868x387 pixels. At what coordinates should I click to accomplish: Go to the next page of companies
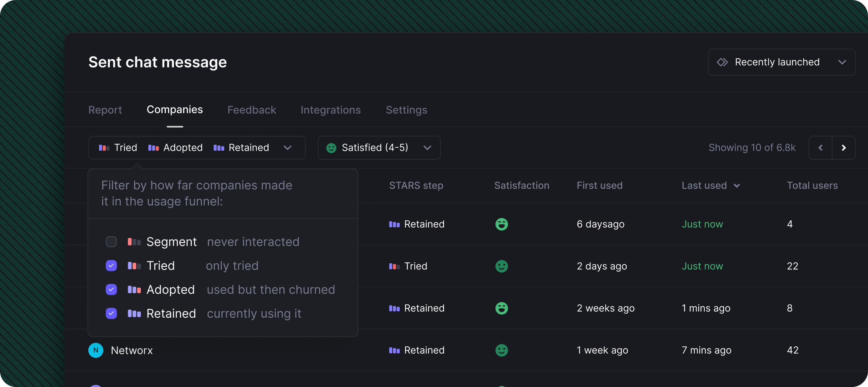point(844,148)
